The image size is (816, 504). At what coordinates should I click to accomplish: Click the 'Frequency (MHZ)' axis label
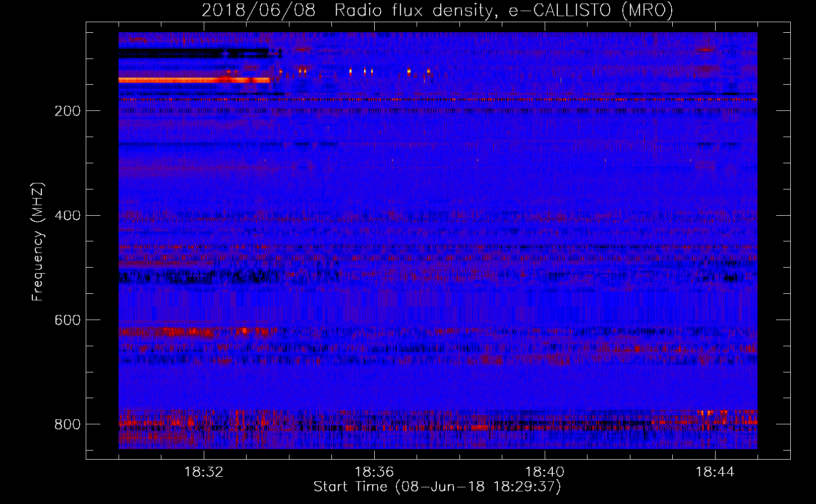(37, 242)
